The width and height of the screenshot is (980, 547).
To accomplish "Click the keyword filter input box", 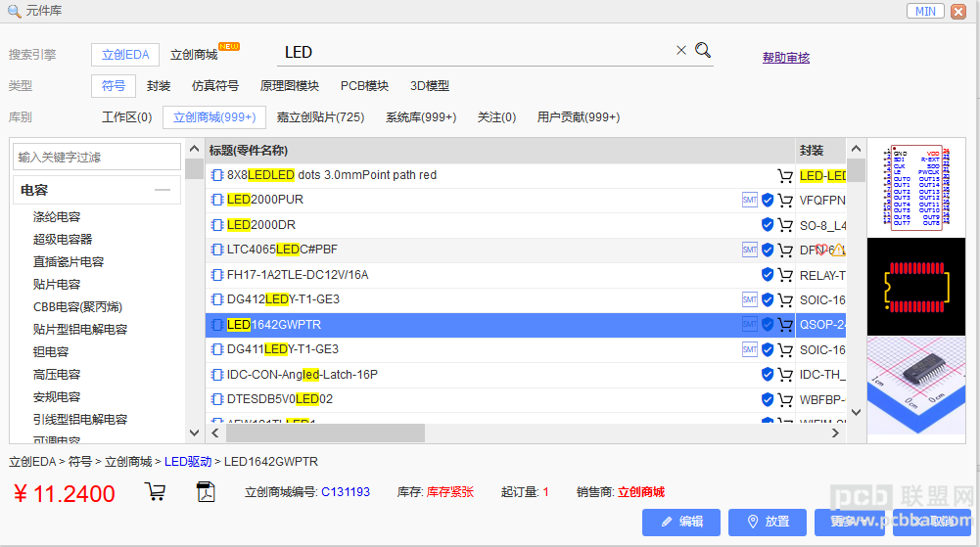I will pos(97,157).
